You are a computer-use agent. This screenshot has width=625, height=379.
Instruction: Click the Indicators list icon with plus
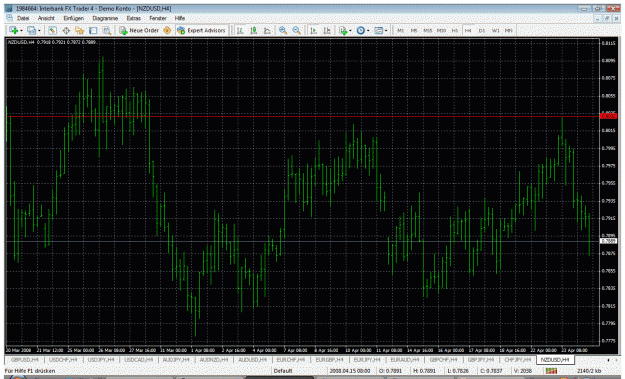click(x=343, y=30)
